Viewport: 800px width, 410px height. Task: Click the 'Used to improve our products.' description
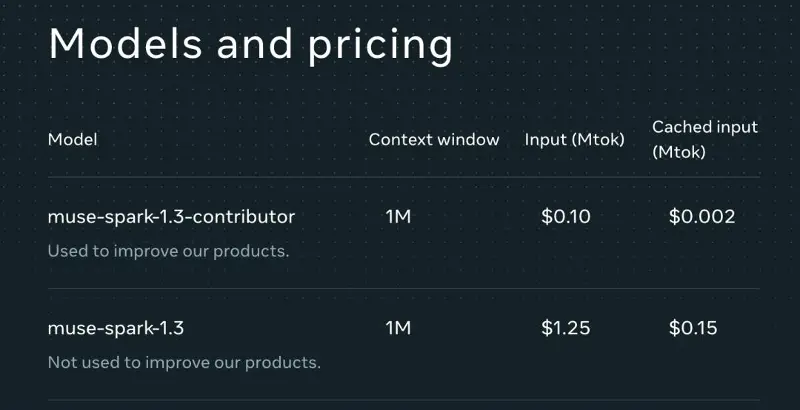coord(168,251)
